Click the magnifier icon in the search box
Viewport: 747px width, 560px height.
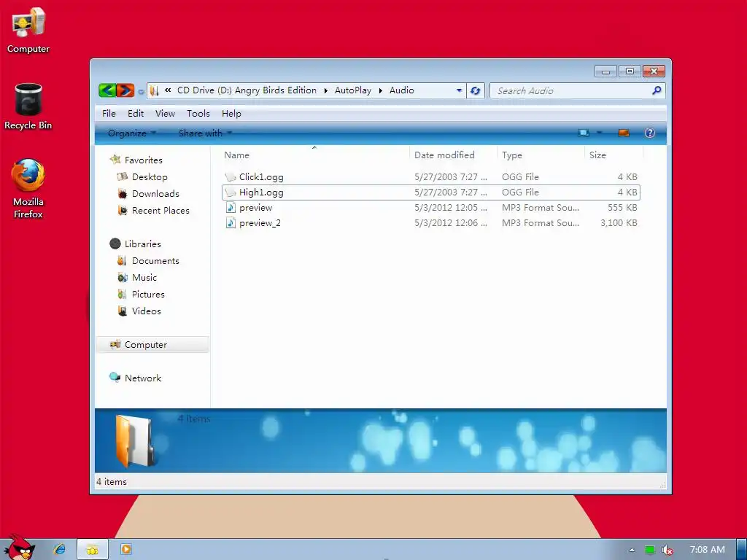[x=657, y=90]
